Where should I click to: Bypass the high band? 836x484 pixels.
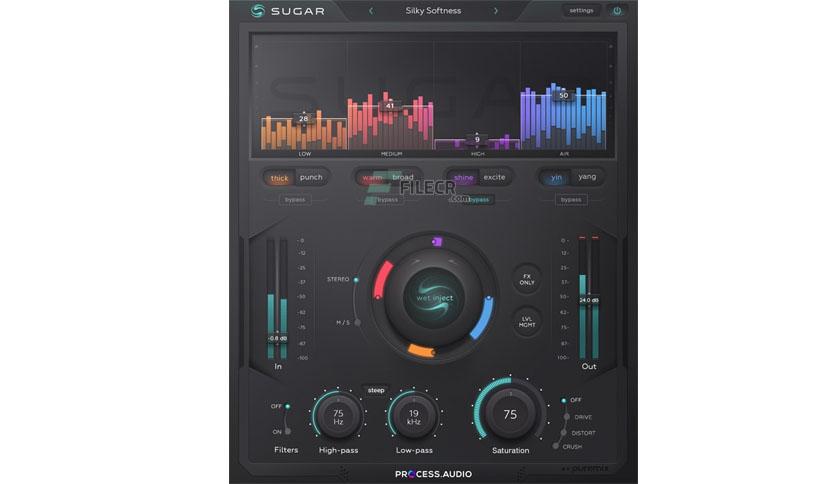(479, 200)
